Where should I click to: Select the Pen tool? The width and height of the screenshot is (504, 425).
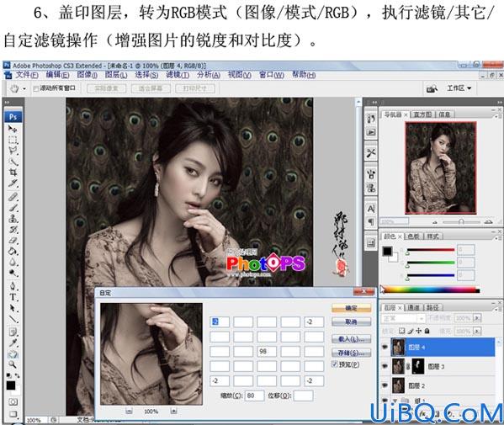[x=13, y=286]
